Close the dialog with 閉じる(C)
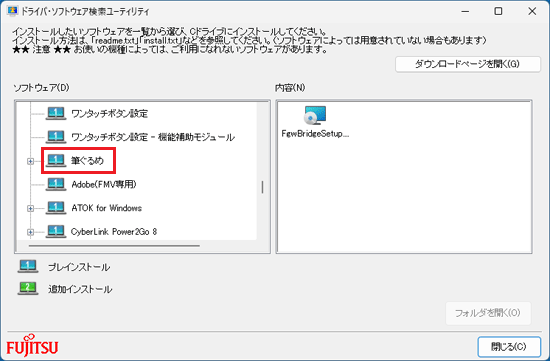Image resolution: width=550 pixels, height=361 pixels. 509,347
